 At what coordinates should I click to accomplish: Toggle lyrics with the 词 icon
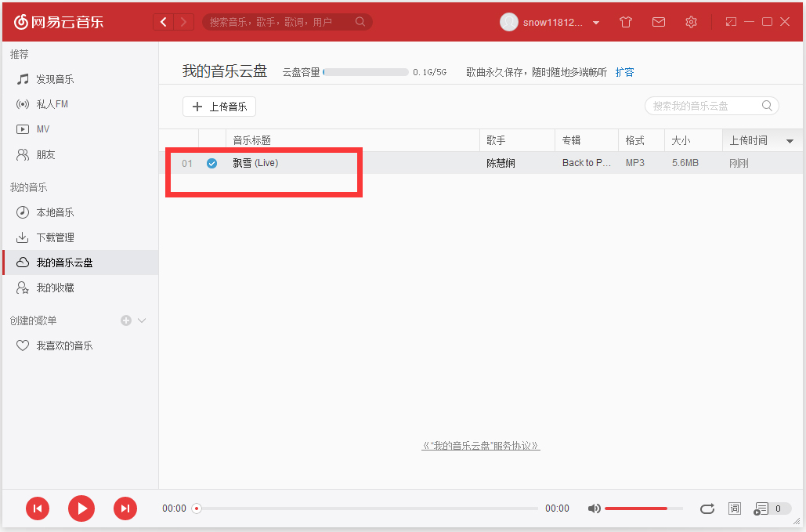tap(734, 508)
